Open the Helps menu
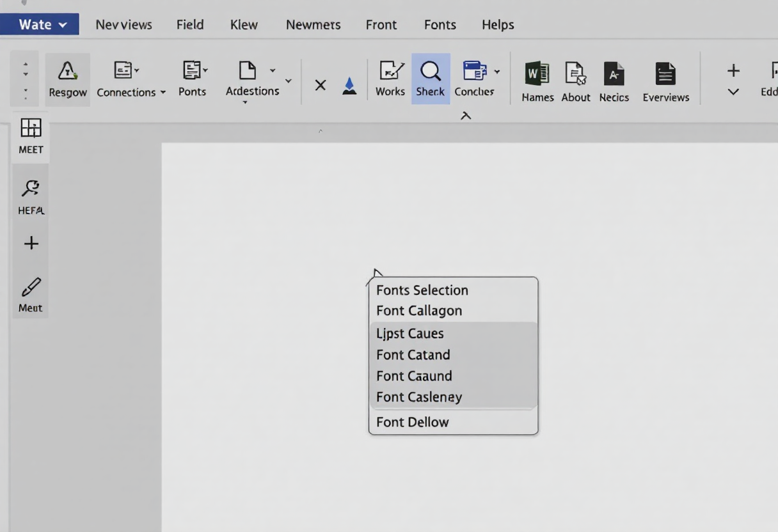This screenshot has width=778, height=532. [x=498, y=25]
